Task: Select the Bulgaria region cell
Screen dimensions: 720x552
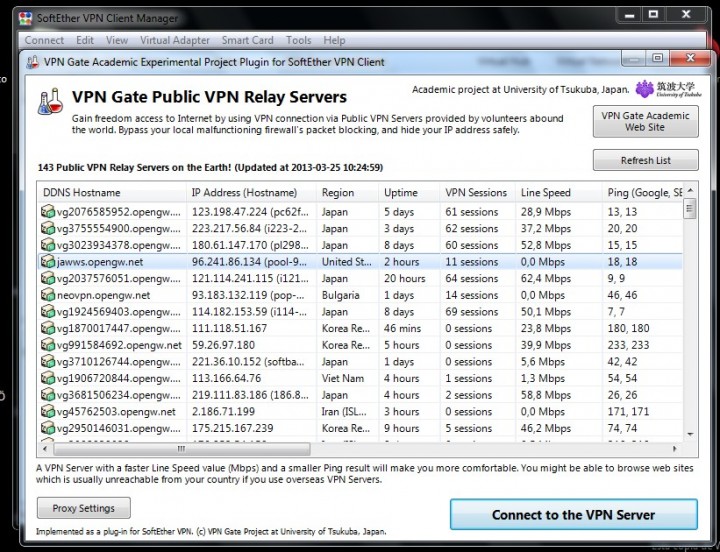Action: 341,295
